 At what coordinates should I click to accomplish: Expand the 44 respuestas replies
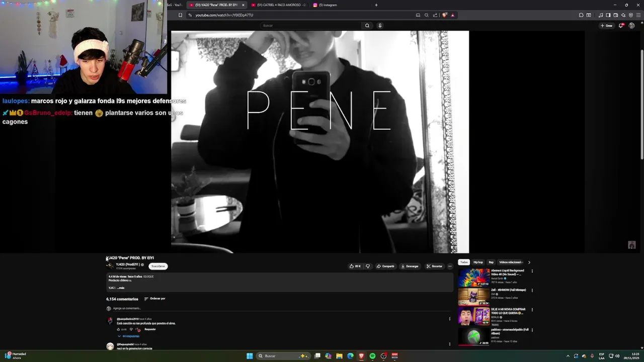[x=128, y=336]
